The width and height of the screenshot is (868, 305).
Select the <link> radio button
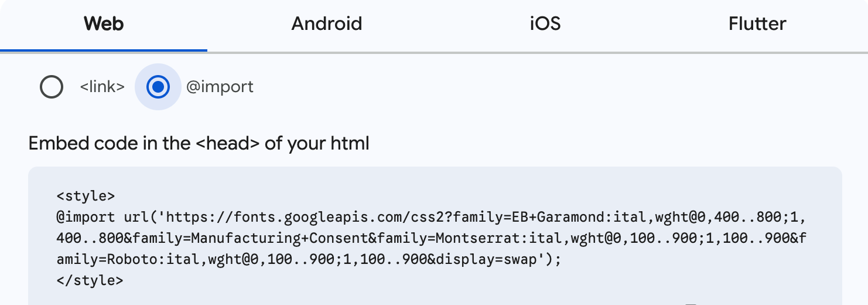coord(52,87)
